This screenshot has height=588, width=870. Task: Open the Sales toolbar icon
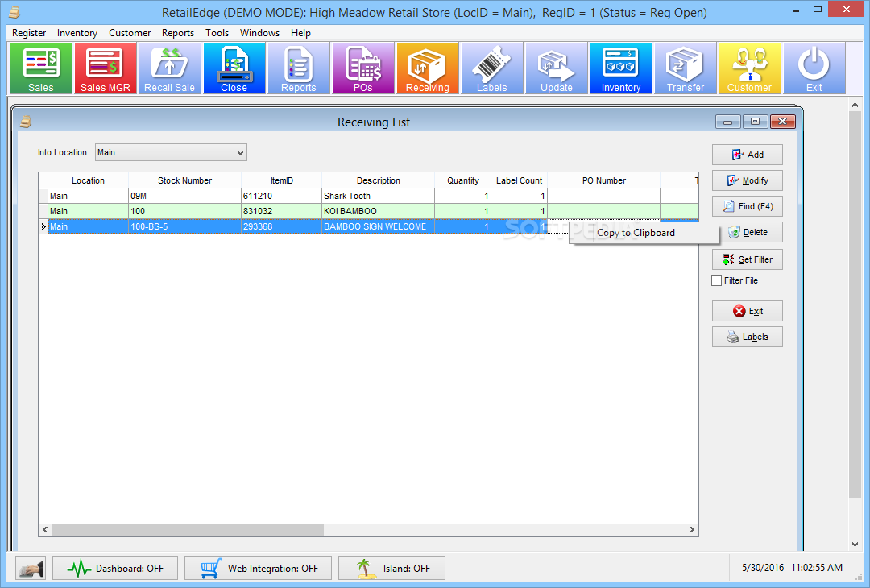[x=41, y=68]
